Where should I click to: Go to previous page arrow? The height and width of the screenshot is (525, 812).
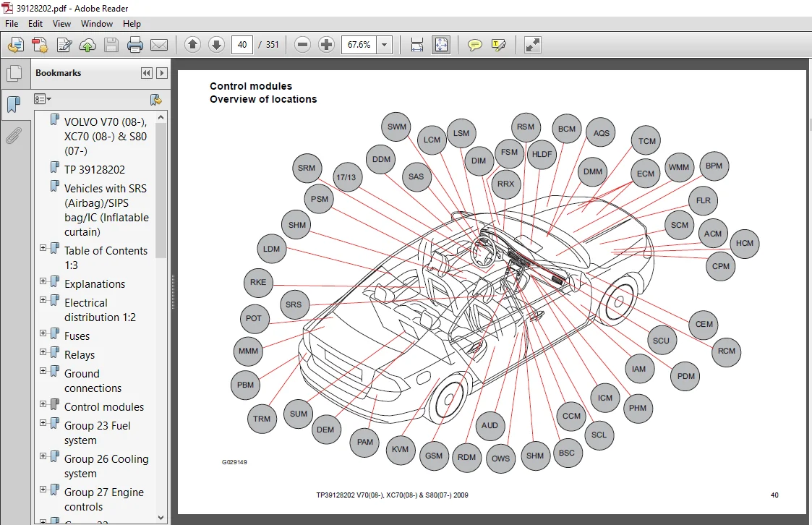point(192,45)
